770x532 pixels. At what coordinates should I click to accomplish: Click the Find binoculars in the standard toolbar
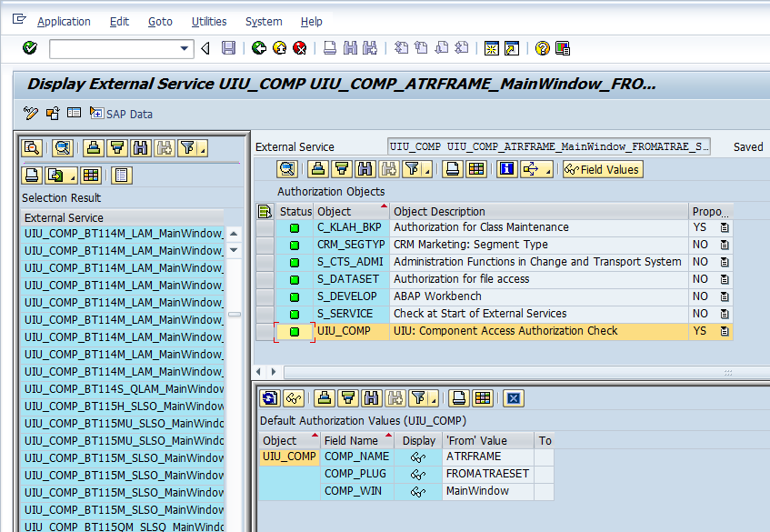pos(350,47)
